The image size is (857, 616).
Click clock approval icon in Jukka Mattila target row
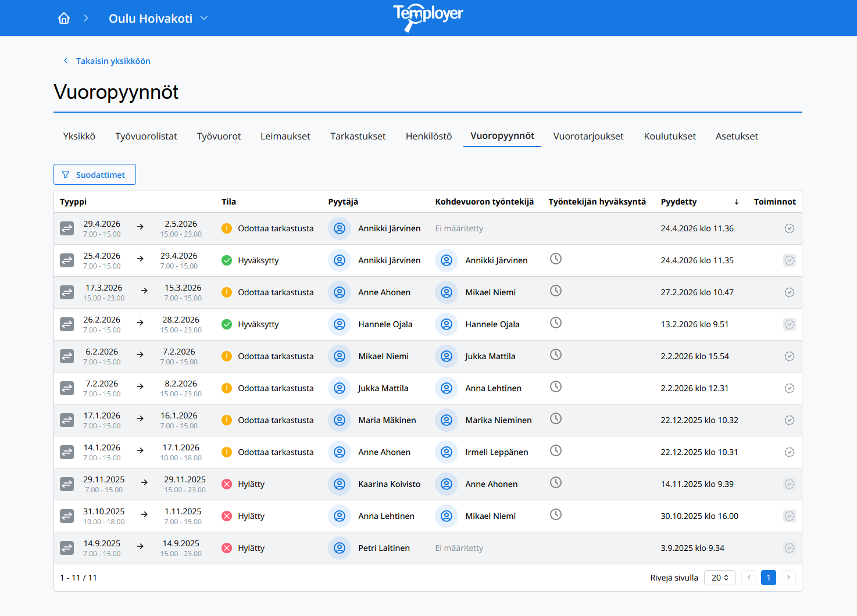[x=556, y=354]
